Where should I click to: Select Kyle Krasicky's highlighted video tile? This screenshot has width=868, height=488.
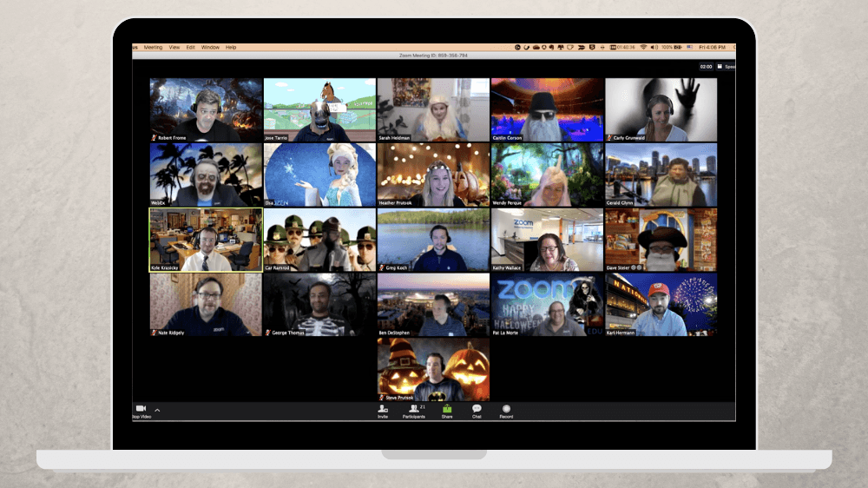coord(206,240)
